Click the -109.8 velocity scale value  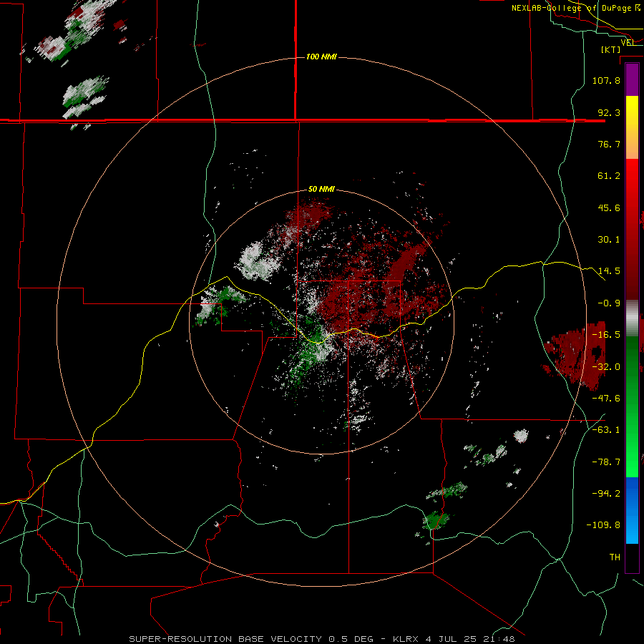tap(603, 525)
